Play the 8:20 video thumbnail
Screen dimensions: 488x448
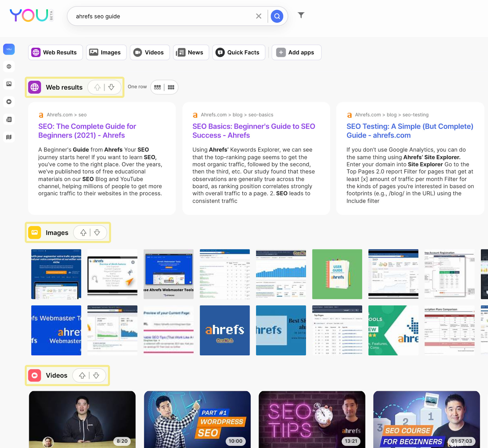point(82,419)
